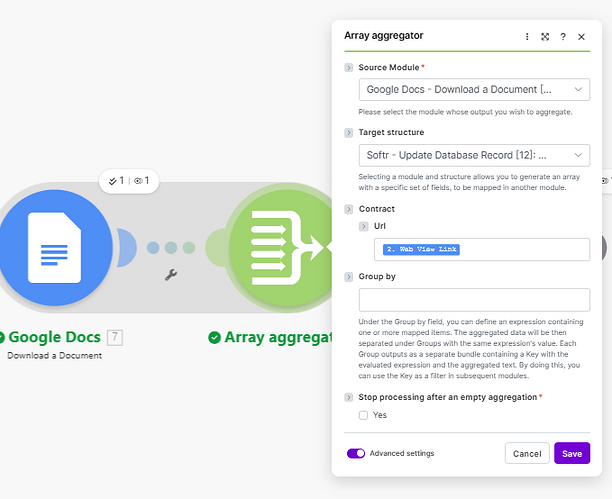Open the operations badge above the module

pyautogui.click(x=129, y=181)
